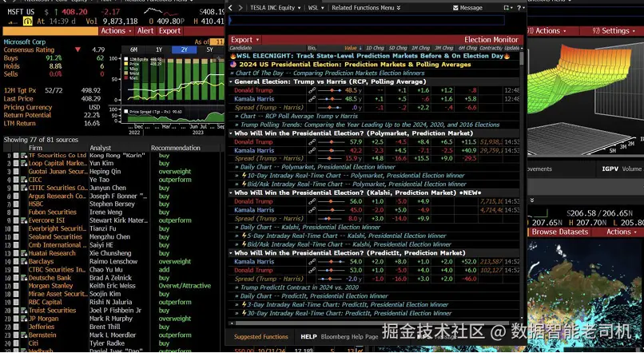
Task: Click the command input field in Tesla window
Action: pyautogui.click(x=367, y=20)
